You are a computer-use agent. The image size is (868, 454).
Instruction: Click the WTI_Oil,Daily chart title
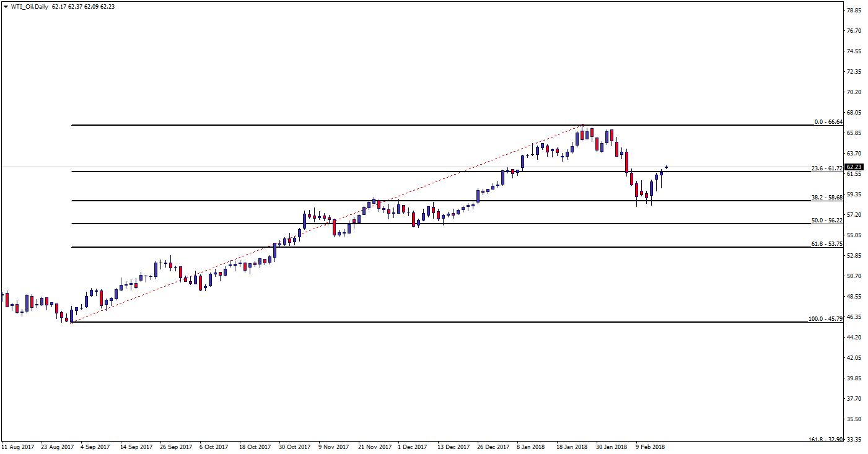tap(29, 6)
